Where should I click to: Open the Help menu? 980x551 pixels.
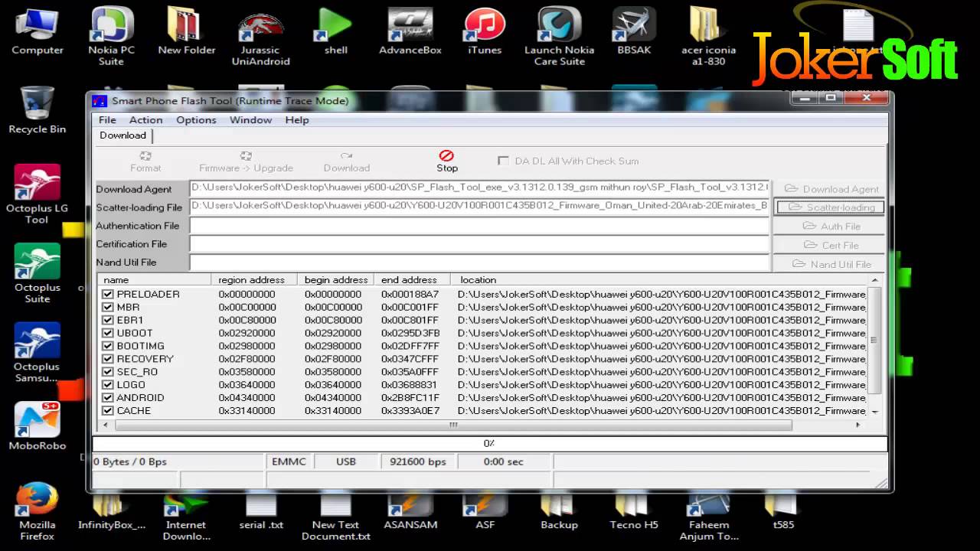[297, 119]
